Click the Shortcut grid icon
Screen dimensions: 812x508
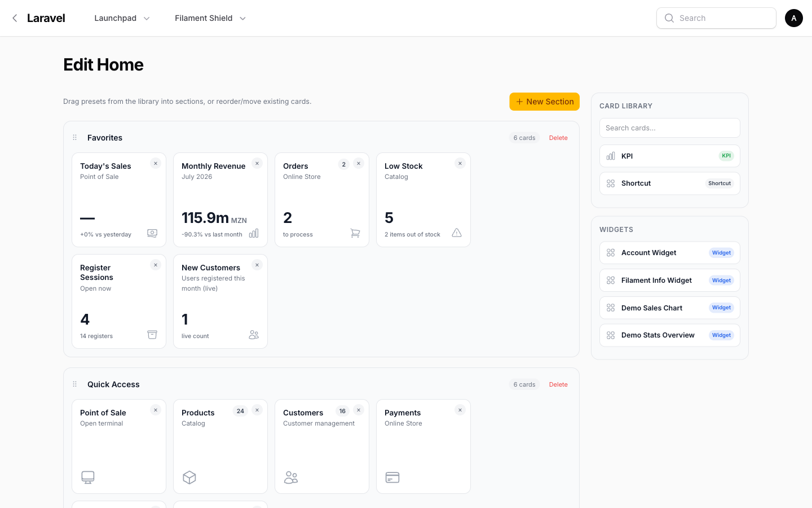[x=611, y=183]
